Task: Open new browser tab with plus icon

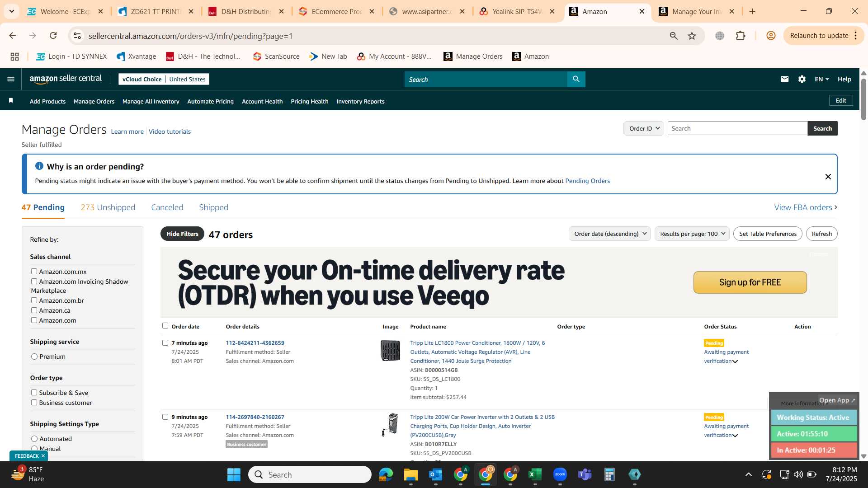Action: [752, 11]
